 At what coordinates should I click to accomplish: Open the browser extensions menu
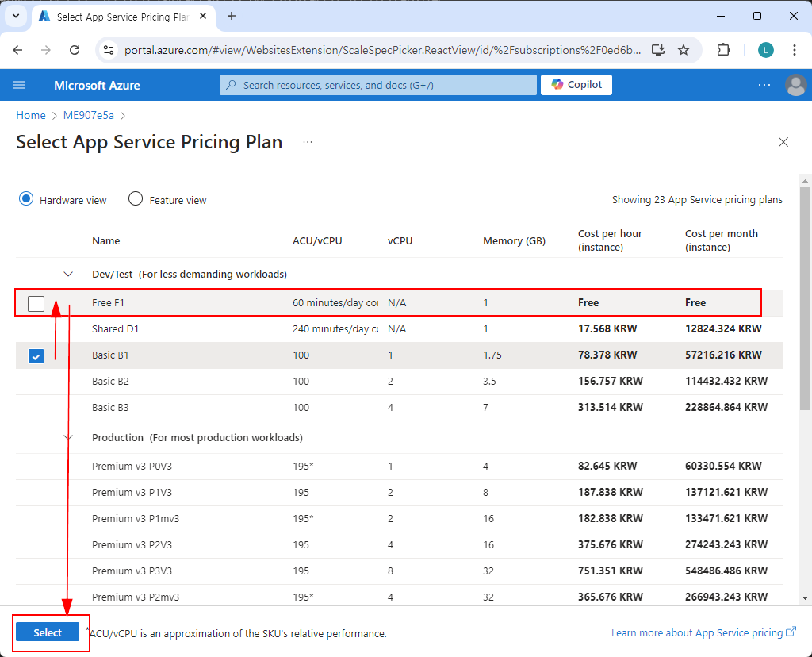[723, 50]
